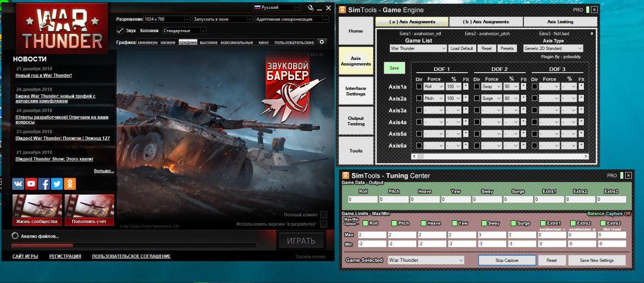Open the Русский language dropdown
The height and width of the screenshot is (283, 644).
276,8
